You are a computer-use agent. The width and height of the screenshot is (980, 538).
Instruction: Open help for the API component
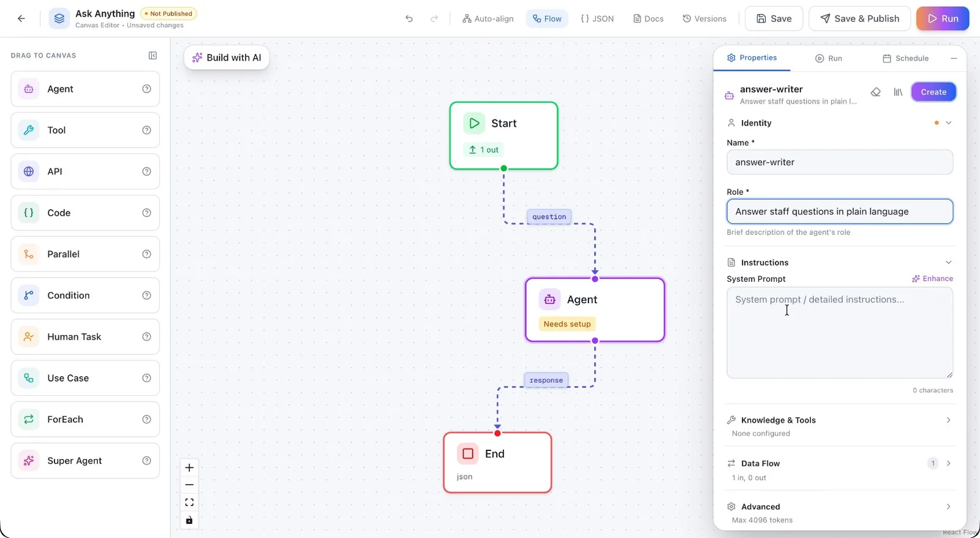pos(146,172)
